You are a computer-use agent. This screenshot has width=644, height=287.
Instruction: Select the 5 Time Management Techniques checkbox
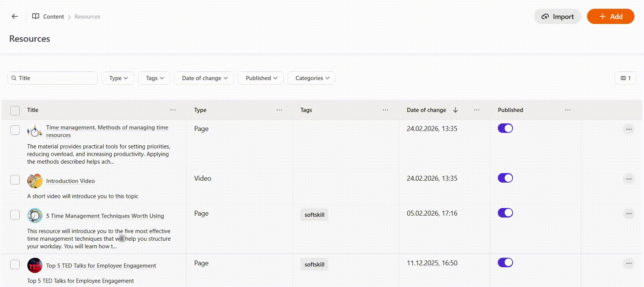[x=15, y=215]
